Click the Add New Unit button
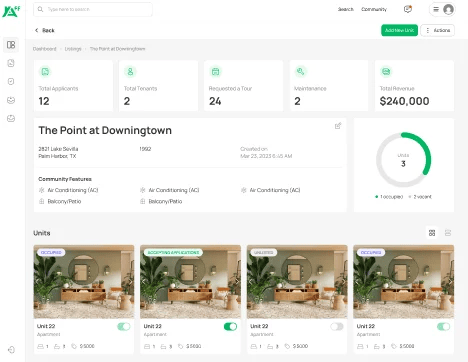The image size is (468, 362). click(x=399, y=30)
